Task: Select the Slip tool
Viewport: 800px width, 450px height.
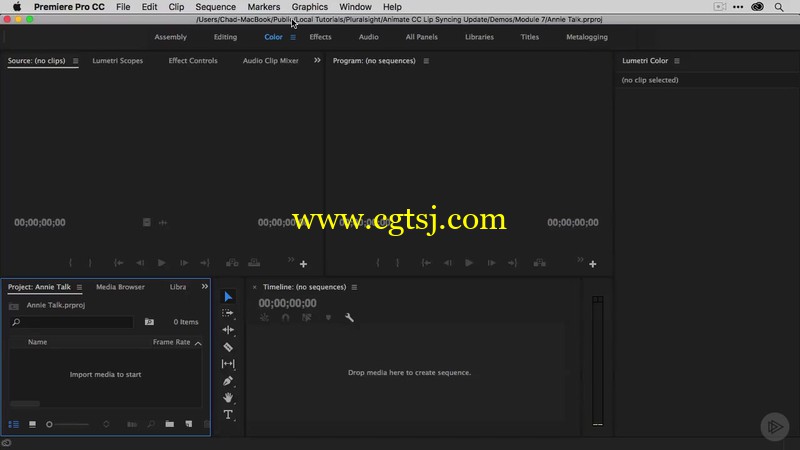Action: 228,364
